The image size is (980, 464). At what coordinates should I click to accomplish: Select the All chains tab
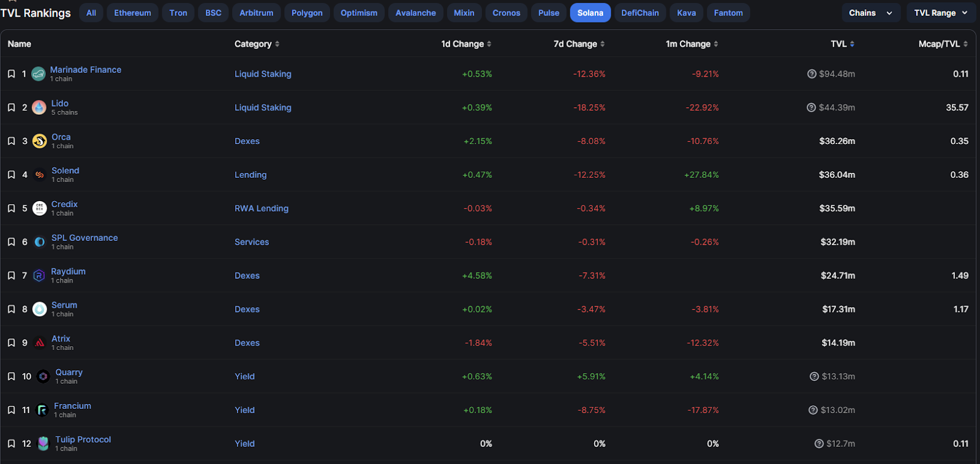pyautogui.click(x=91, y=13)
